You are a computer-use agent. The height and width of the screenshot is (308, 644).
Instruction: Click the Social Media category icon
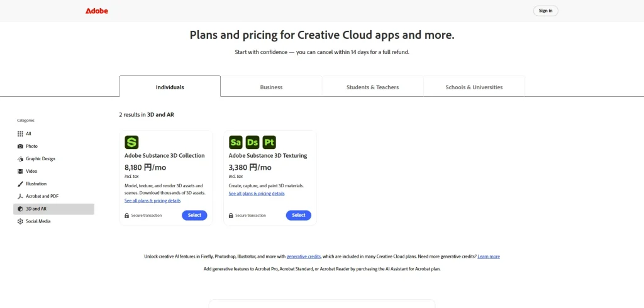click(20, 221)
